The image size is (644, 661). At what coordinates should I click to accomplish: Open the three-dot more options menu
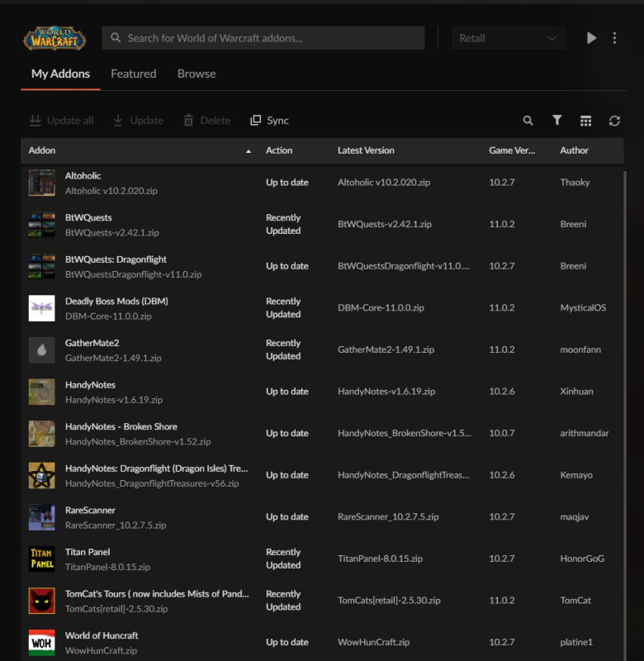pyautogui.click(x=614, y=38)
